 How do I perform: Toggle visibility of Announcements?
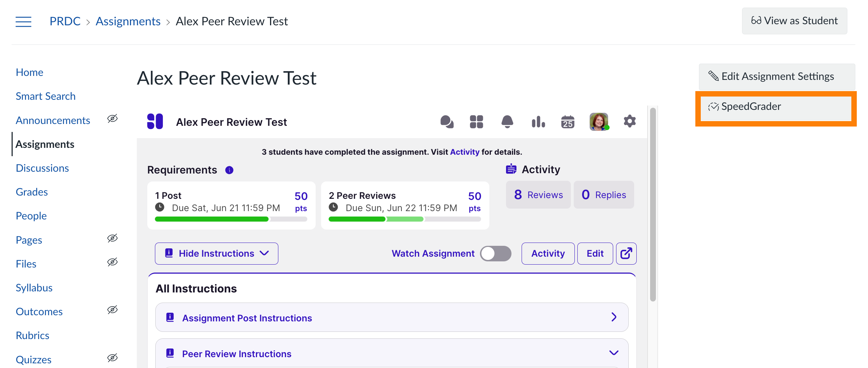[112, 119]
